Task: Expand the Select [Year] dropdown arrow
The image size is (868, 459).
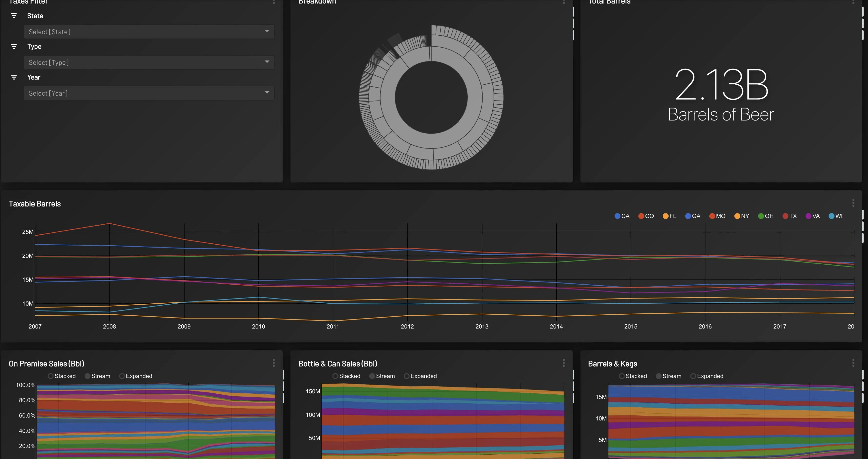Action: (267, 93)
